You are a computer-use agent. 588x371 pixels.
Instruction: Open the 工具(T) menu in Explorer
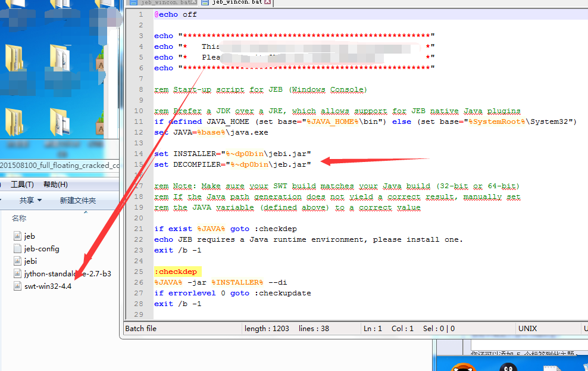click(x=22, y=184)
